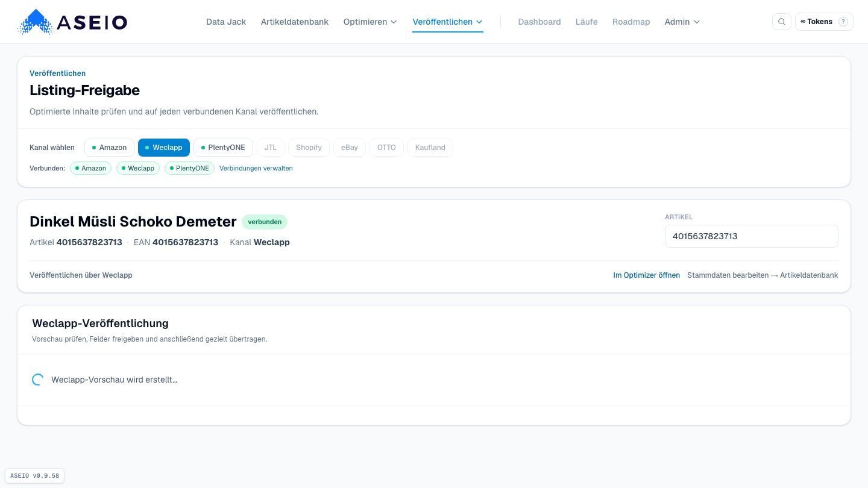Click the Dinkel Müsli Schoko Demeter title
Viewport: 868px width, 488px height.
[x=133, y=222]
